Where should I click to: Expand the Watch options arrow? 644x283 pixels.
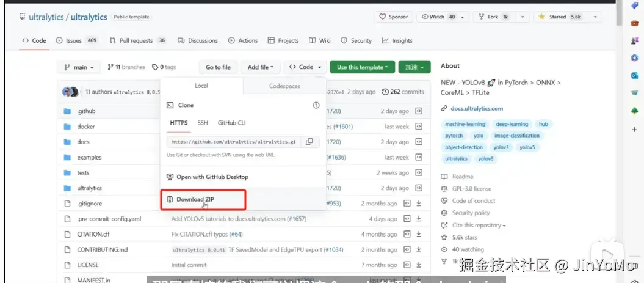[x=463, y=17]
